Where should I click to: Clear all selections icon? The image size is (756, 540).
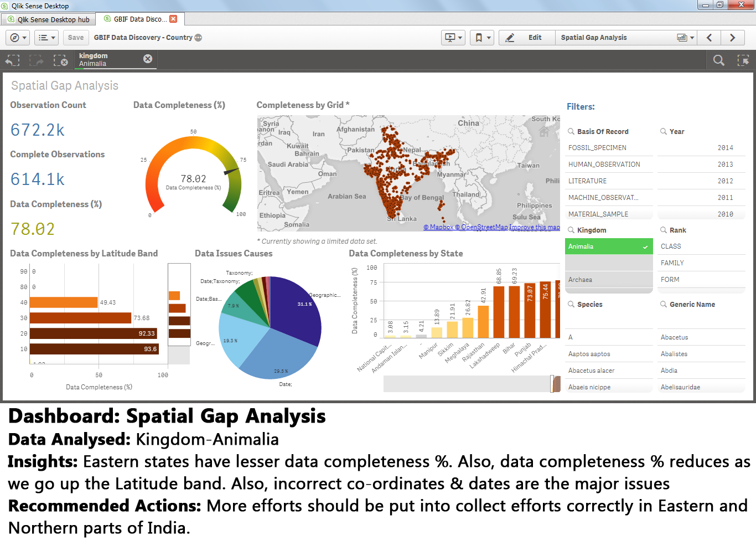[60, 60]
